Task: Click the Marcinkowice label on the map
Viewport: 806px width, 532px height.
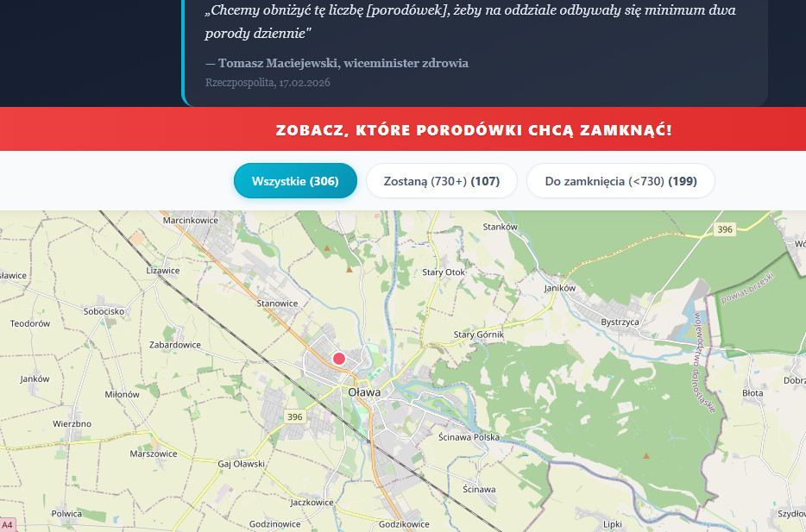Action: [x=191, y=221]
